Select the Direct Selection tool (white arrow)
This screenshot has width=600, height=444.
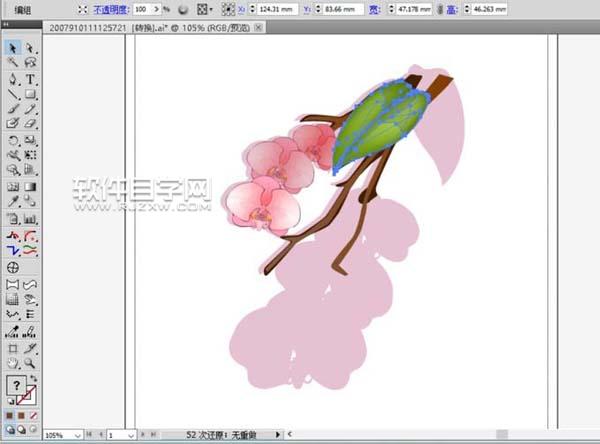pyautogui.click(x=30, y=47)
